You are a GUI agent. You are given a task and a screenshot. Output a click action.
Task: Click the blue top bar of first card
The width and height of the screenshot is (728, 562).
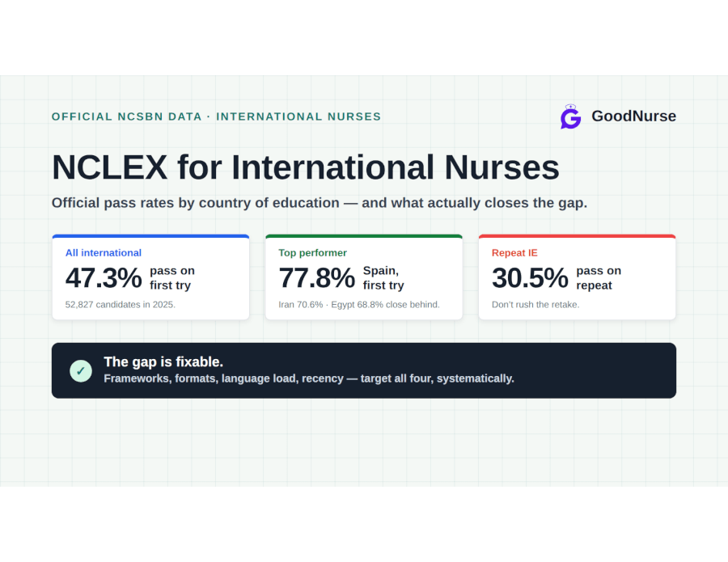151,236
